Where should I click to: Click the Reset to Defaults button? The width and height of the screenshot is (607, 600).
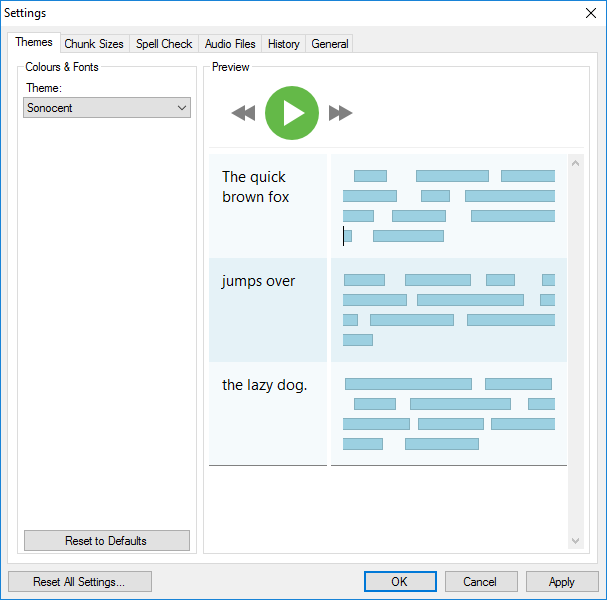(107, 540)
